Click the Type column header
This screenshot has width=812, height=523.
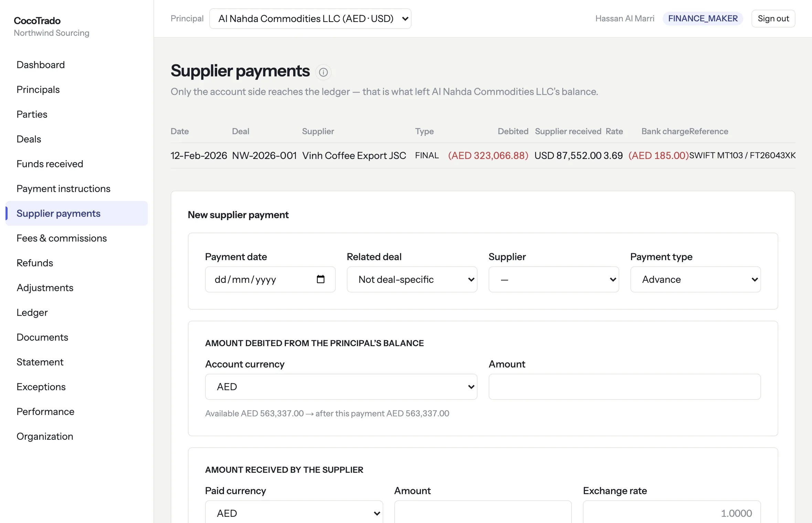coord(424,131)
